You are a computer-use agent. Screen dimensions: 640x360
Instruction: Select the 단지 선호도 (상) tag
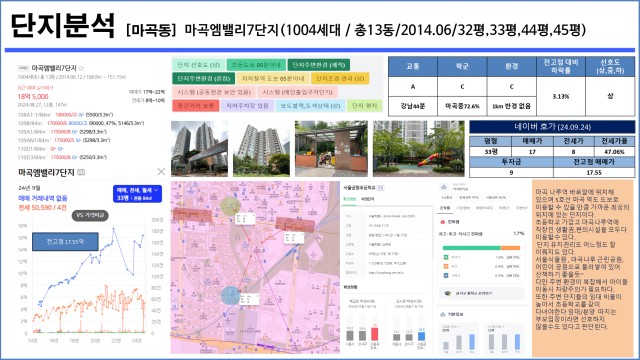click(198, 64)
